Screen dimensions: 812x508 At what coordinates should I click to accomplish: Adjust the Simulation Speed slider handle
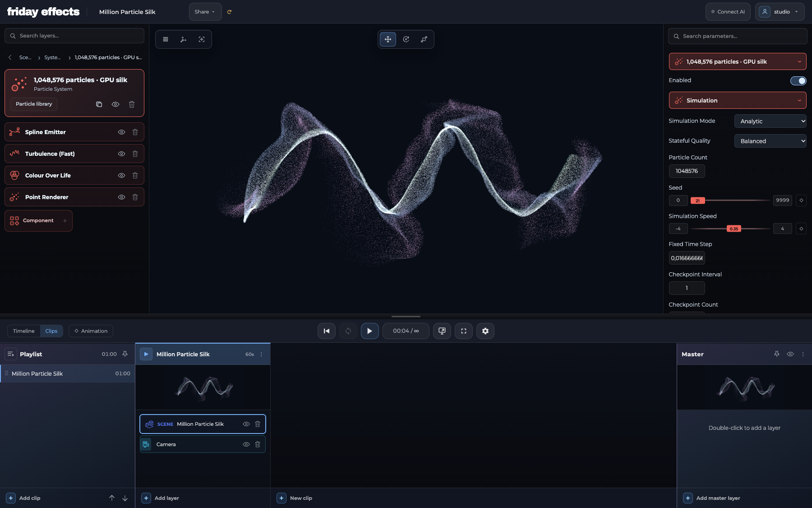tap(734, 229)
